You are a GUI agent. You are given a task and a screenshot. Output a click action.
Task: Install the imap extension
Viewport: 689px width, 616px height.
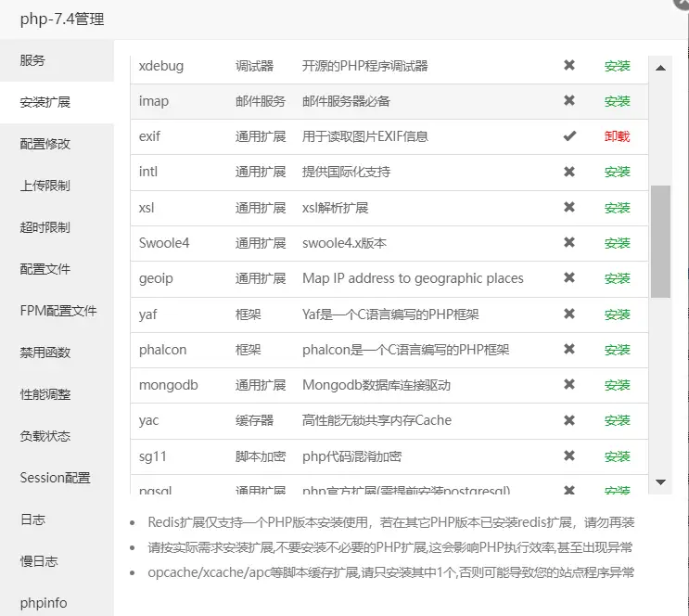[617, 101]
